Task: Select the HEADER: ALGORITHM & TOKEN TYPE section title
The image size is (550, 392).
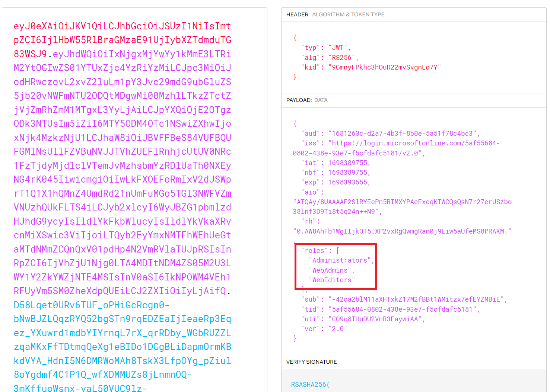Action: tap(335, 15)
